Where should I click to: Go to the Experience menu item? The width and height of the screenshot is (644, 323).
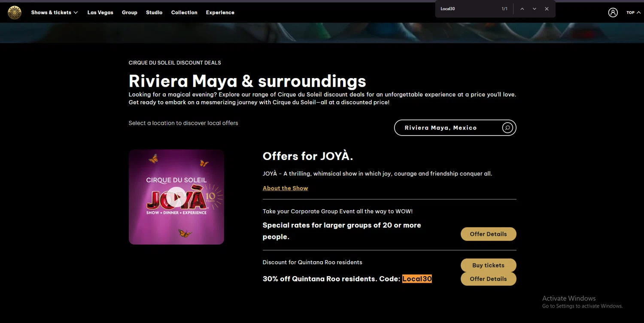click(x=220, y=12)
